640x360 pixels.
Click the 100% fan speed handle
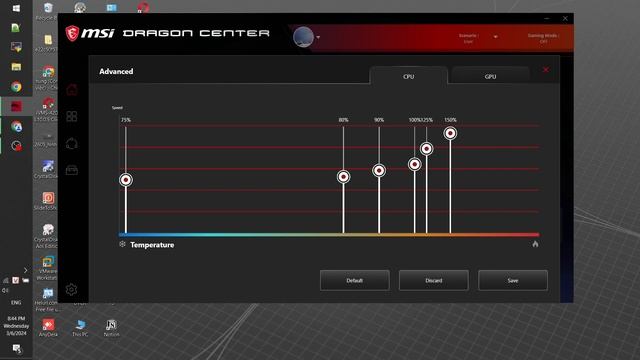pyautogui.click(x=414, y=164)
